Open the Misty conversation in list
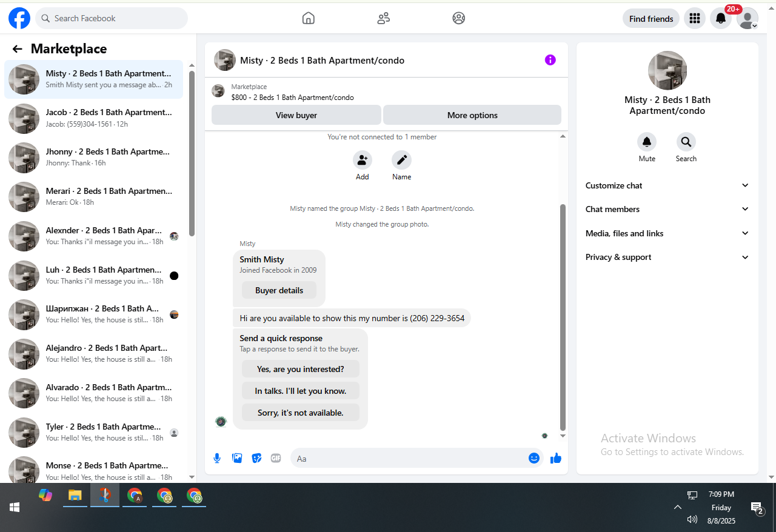Viewport: 776px width, 532px height. click(94, 79)
